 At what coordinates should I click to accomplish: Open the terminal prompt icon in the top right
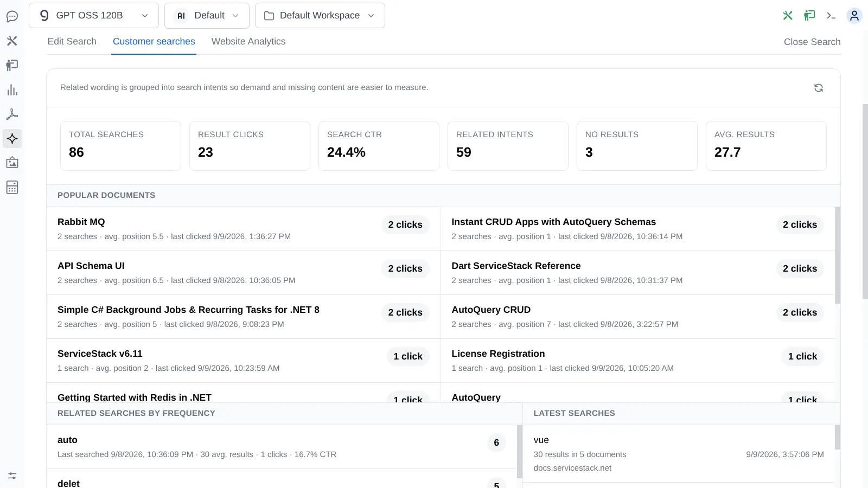point(831,16)
